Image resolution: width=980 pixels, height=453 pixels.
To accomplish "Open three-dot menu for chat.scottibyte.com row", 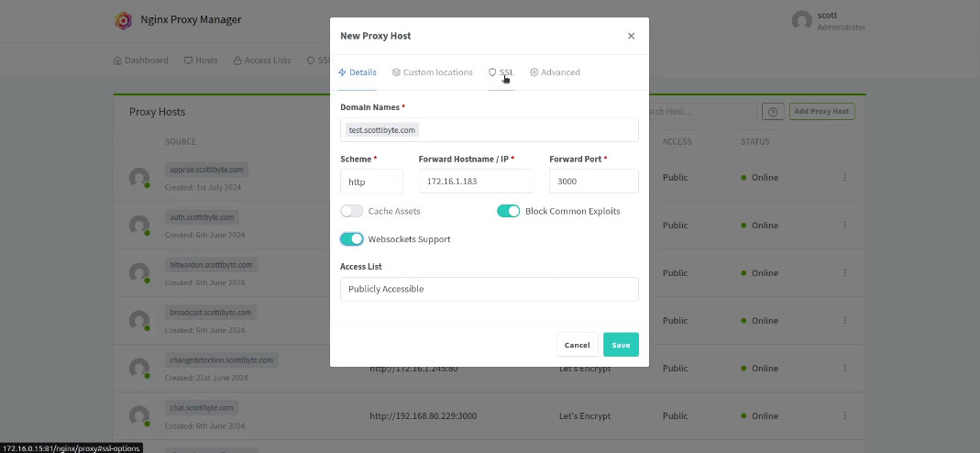I will coord(845,416).
